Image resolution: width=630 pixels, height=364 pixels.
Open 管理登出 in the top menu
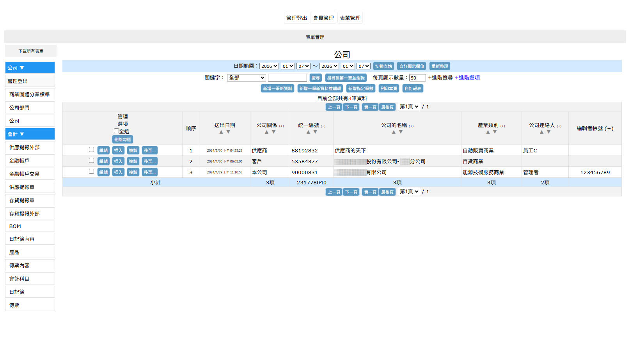click(x=296, y=18)
